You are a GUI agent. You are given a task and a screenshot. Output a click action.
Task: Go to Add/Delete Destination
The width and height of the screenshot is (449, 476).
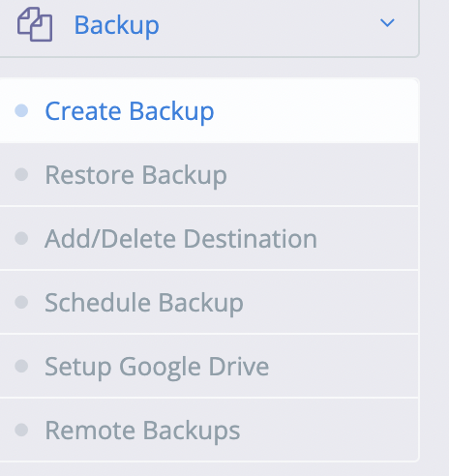tap(181, 239)
